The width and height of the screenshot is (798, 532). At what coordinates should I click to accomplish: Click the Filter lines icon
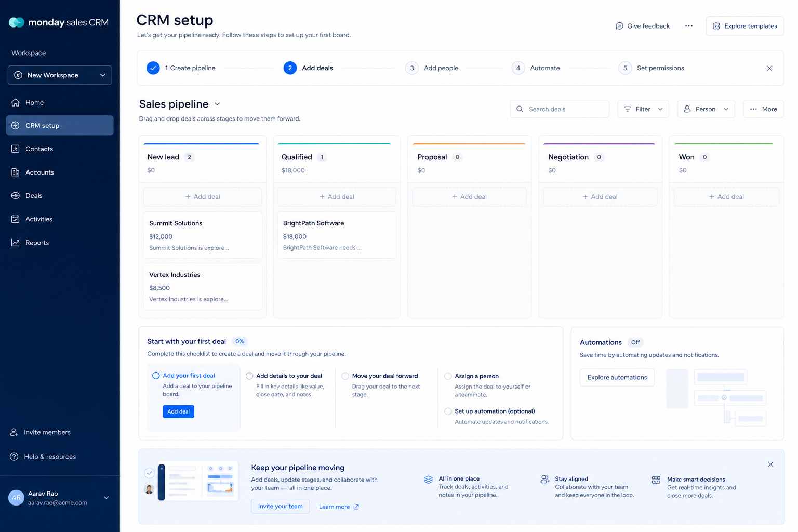[x=628, y=109]
